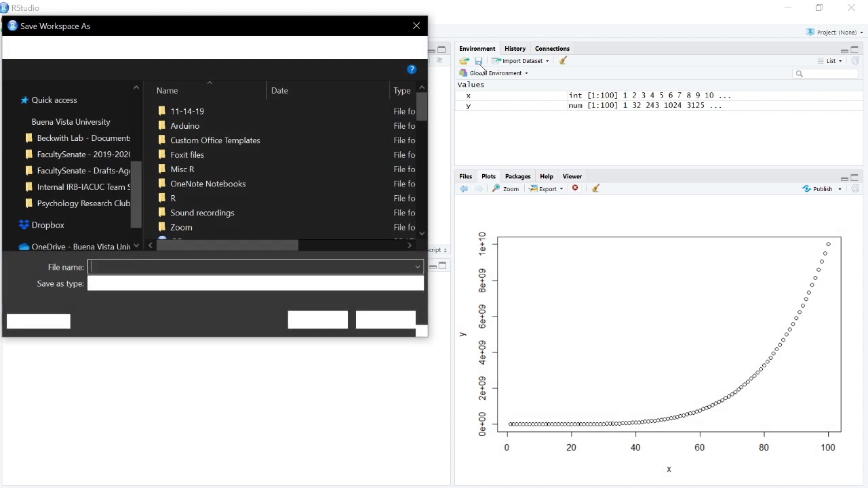
Task: Click the Save as type combo box
Action: [x=256, y=283]
